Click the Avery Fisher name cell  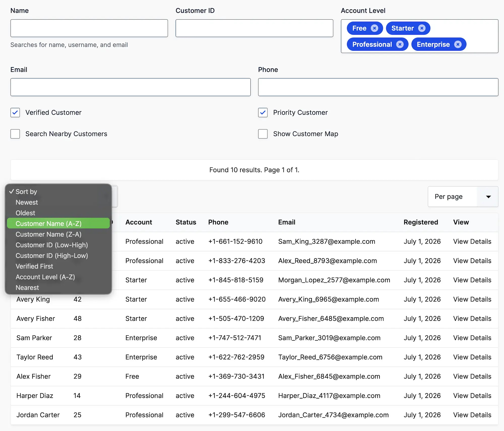click(36, 319)
